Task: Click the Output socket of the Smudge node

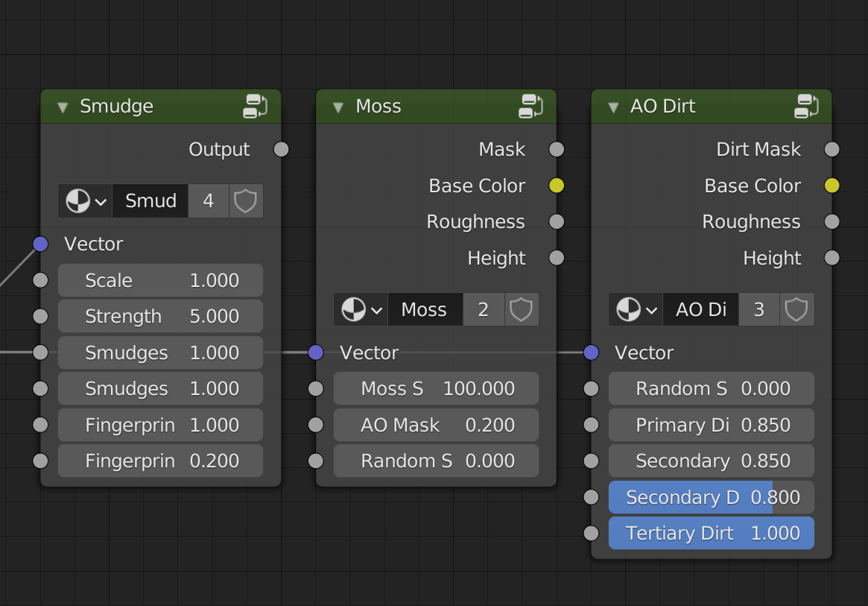Action: [x=281, y=149]
